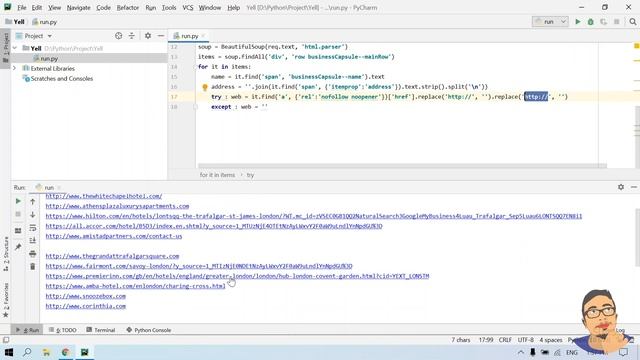Open the corinthia.com link
Screen dimensions: 640x360
(x=86, y=306)
